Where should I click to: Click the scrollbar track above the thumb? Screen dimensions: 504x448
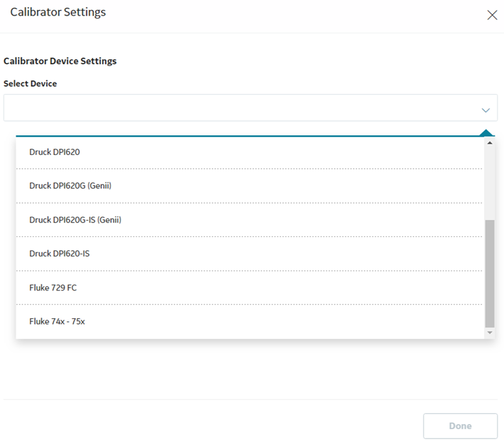click(490, 183)
